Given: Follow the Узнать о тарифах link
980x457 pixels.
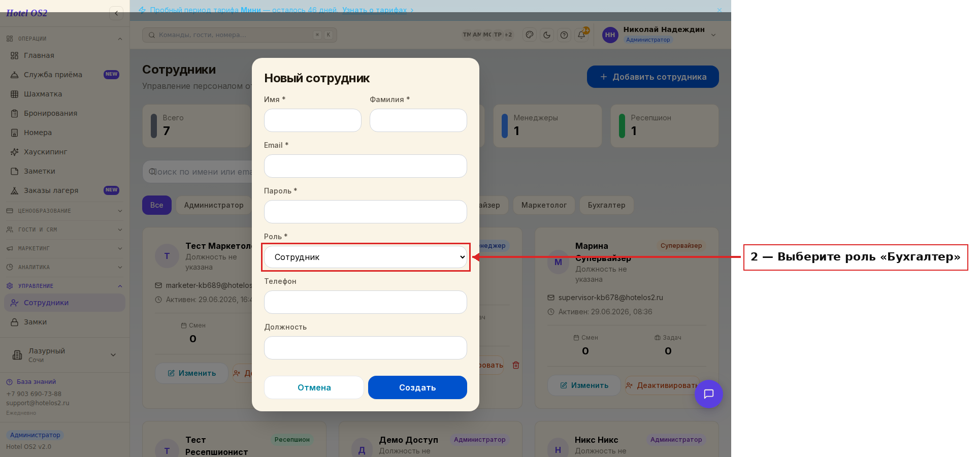Looking at the screenshot, I should click(375, 10).
